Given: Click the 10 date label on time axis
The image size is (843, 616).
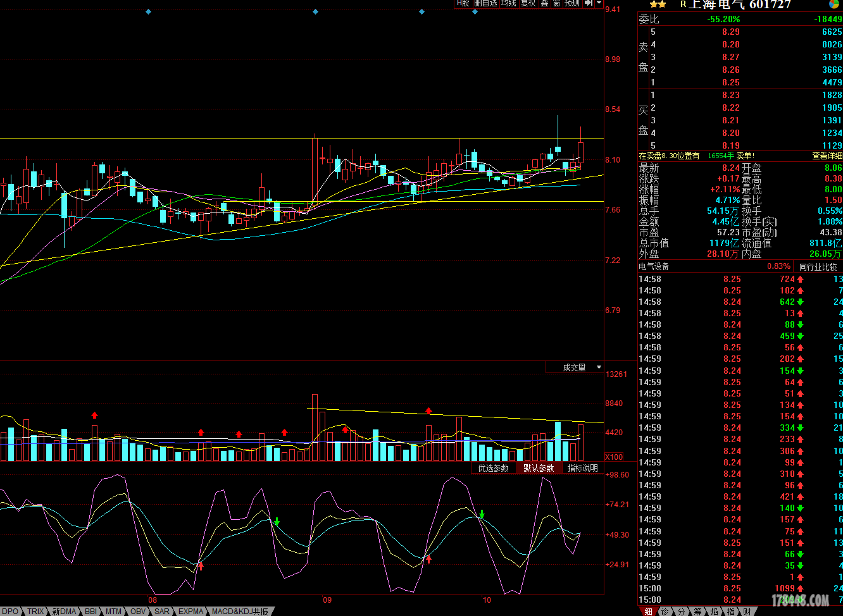Looking at the screenshot, I should coord(487,600).
